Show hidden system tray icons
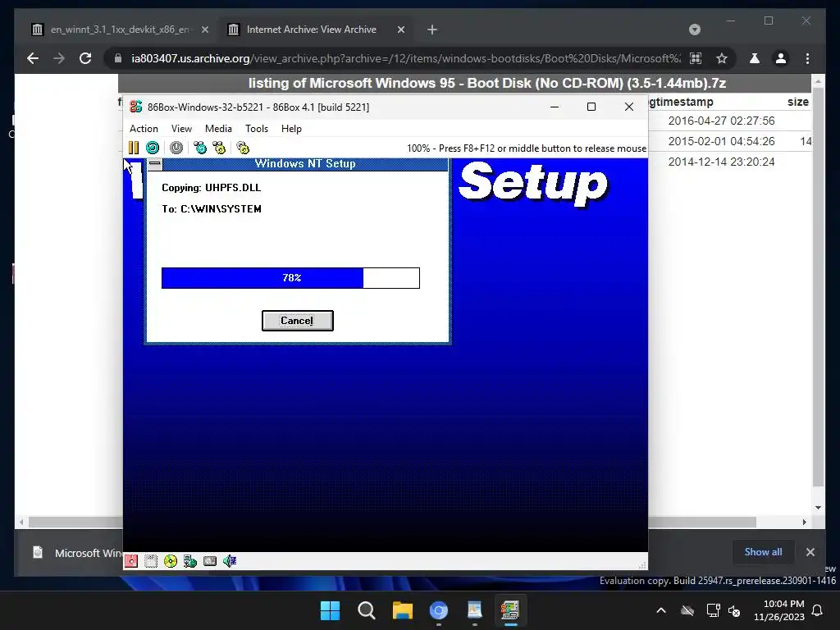Image resolution: width=840 pixels, height=630 pixels. pos(661,610)
